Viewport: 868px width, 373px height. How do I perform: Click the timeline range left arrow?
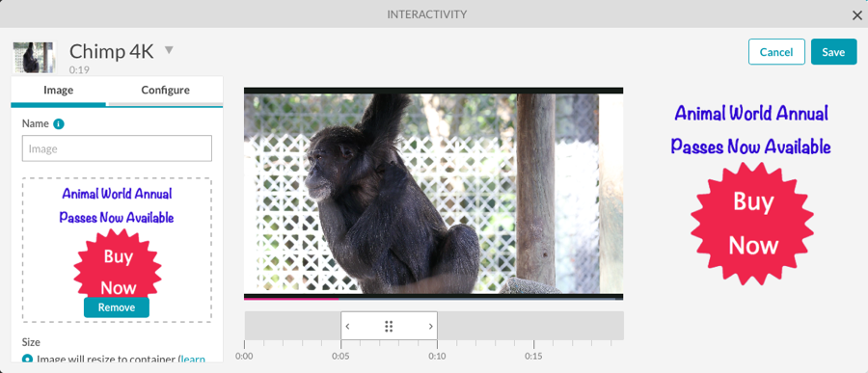[x=347, y=326]
